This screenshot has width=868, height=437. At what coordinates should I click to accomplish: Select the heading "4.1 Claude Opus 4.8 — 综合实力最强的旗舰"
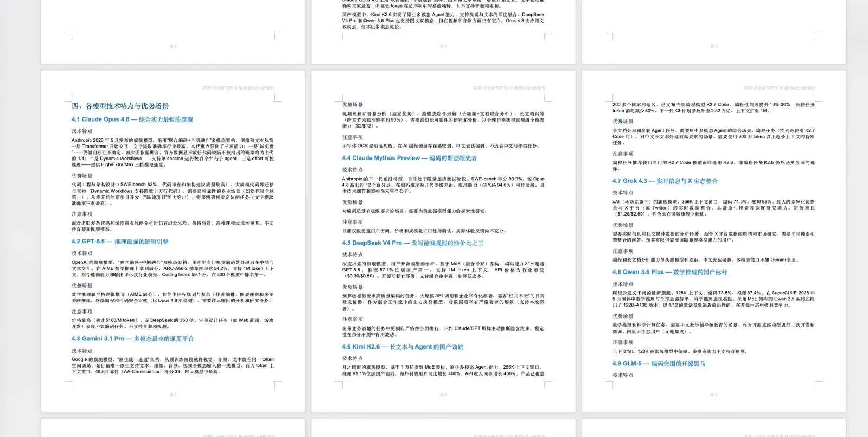132,119
